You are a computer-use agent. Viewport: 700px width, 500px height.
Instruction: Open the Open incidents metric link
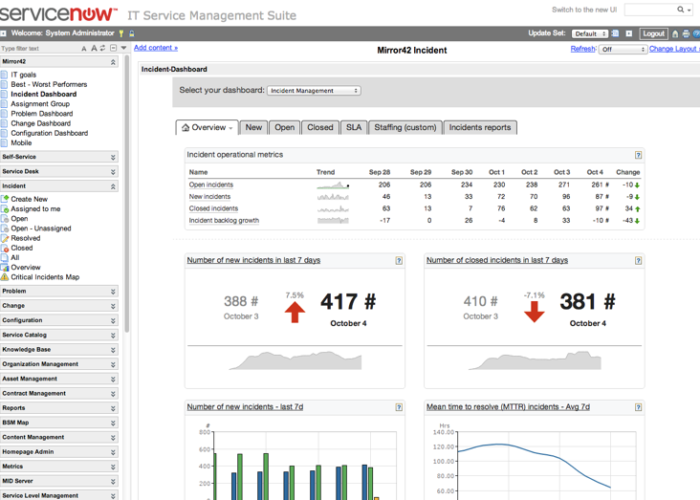coord(211,185)
